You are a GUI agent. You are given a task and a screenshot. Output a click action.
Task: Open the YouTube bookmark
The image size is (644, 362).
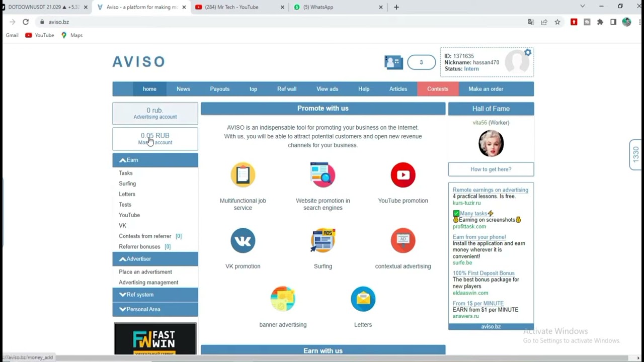pos(40,35)
